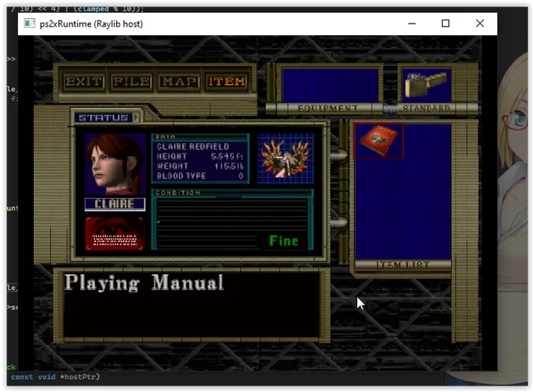
Task: Click the WEIGHT data line
Action: 200,167
